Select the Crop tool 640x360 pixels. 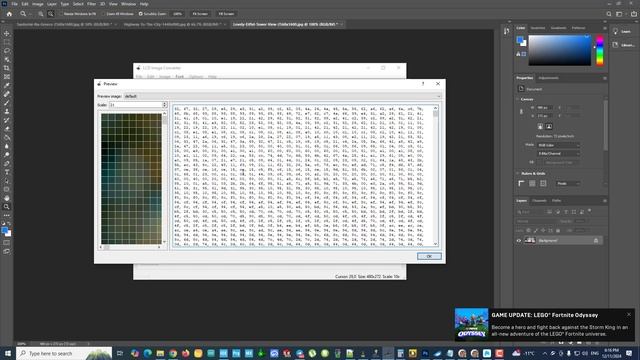point(7,68)
